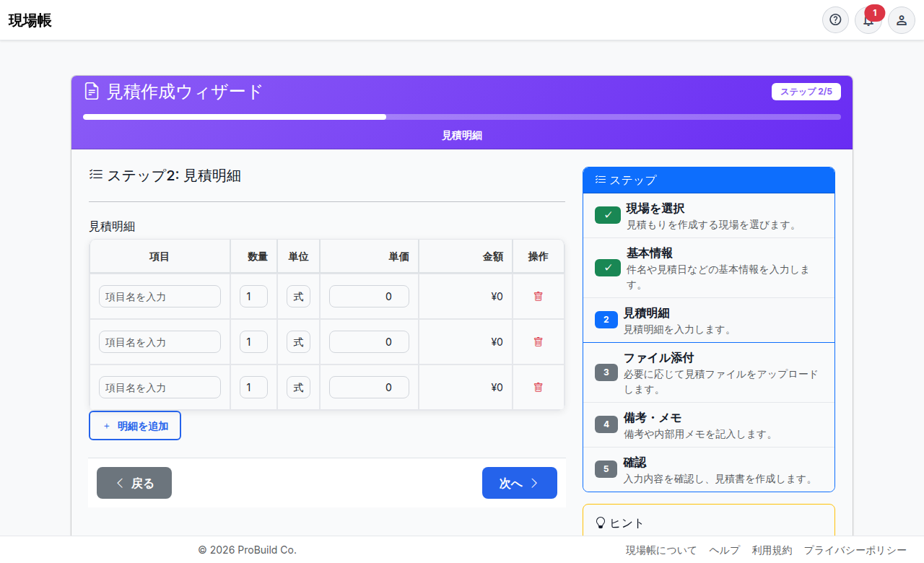This screenshot has height=563, width=924.
Task: Click the list icon in ステップ header
Action: point(601,180)
